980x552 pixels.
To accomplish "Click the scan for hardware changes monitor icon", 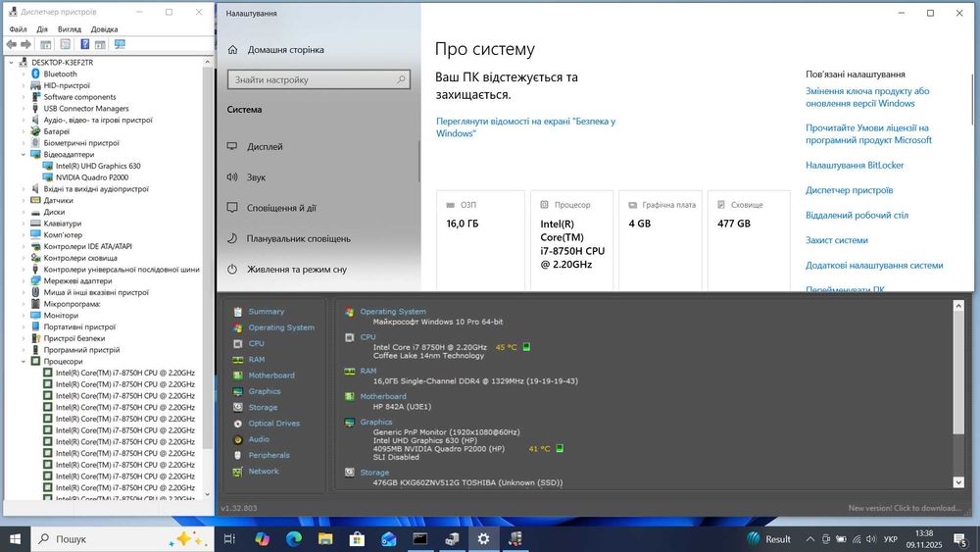I will pyautogui.click(x=120, y=44).
